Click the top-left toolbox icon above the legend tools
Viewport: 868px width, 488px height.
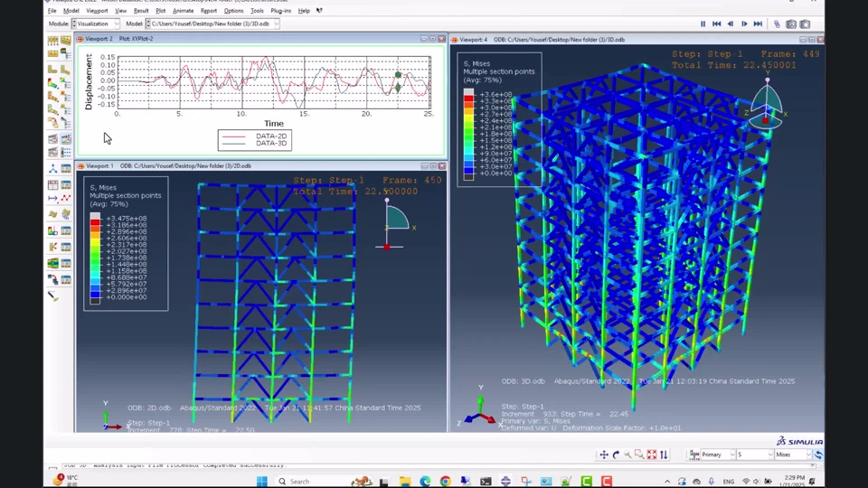click(x=52, y=41)
